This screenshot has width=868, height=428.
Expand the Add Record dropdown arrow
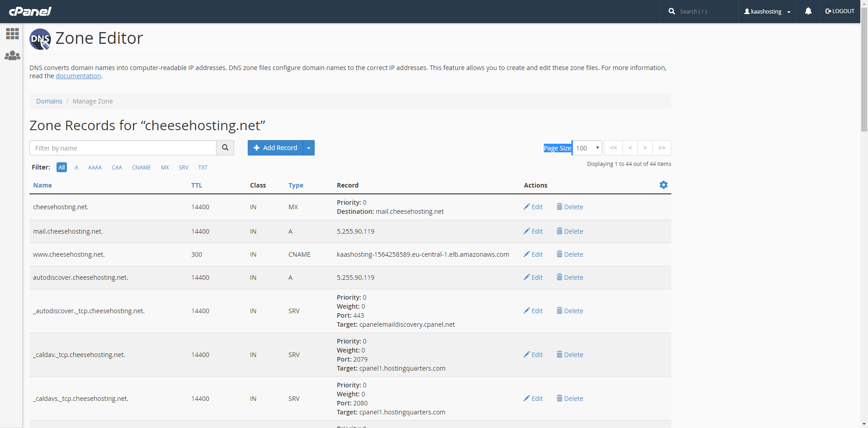click(x=309, y=148)
